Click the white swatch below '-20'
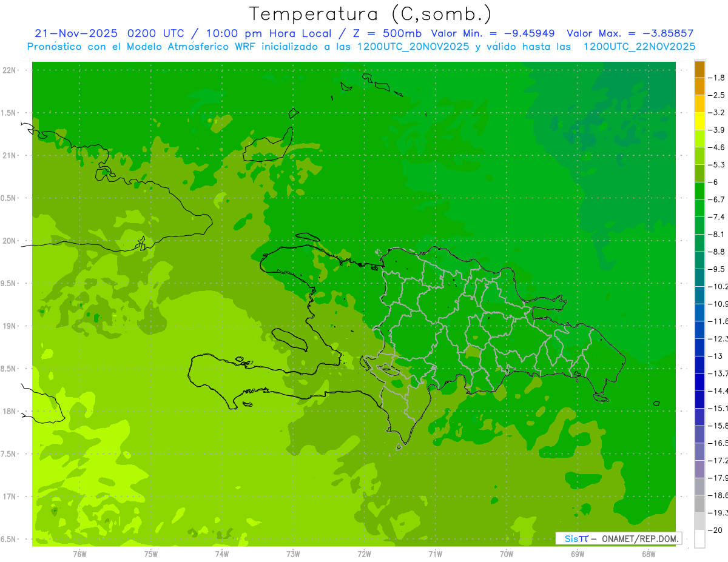The image size is (728, 562). click(x=699, y=538)
